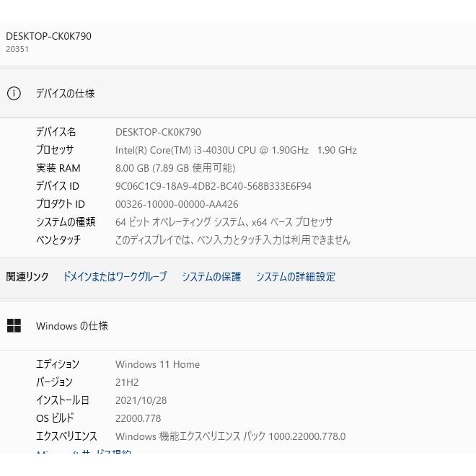The image size is (476, 476).
Task: Click the バージョン value 21H2
Action: click(x=127, y=382)
